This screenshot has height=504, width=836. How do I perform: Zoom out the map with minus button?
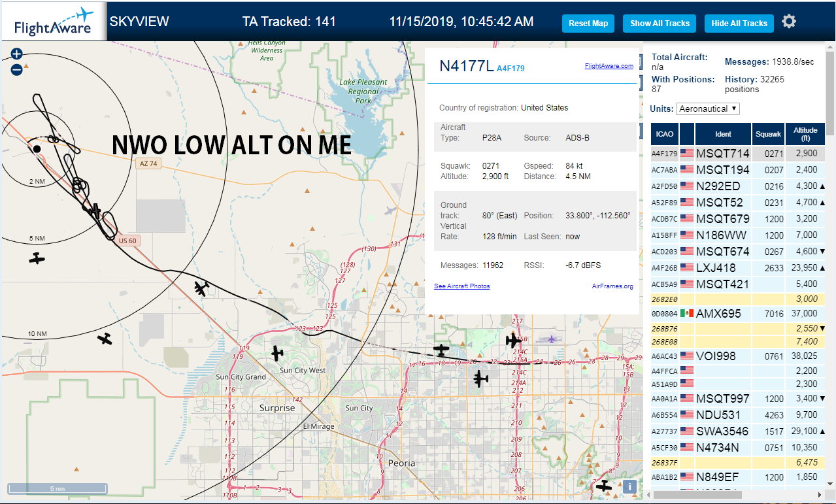[x=17, y=70]
